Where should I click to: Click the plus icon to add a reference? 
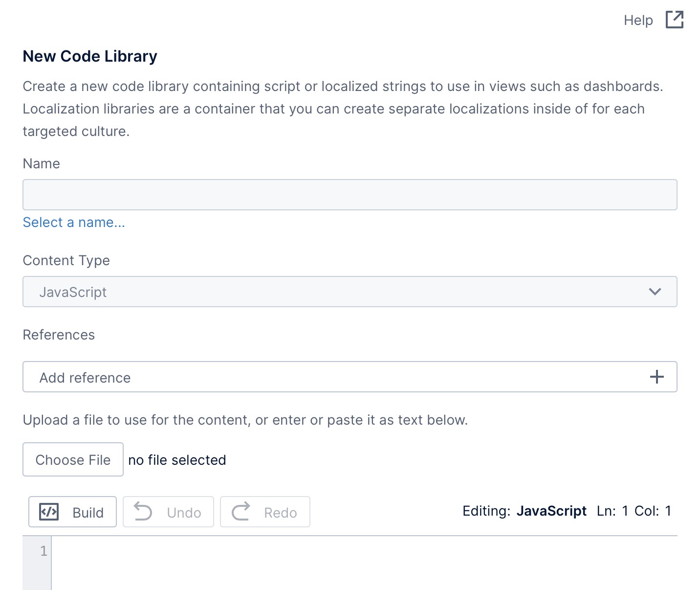[x=657, y=376]
